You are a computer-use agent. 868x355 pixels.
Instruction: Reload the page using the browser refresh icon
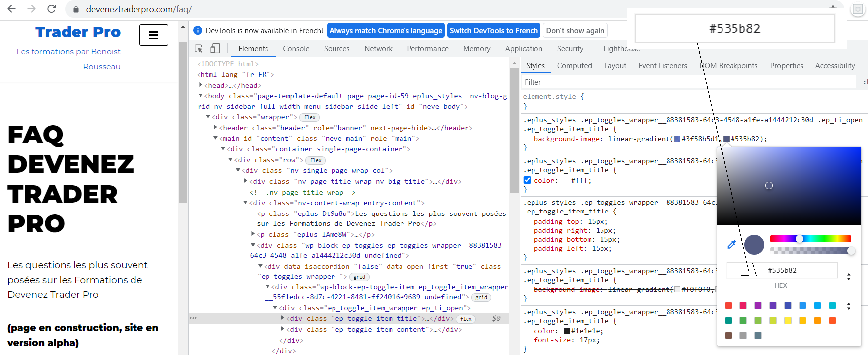pos(51,9)
